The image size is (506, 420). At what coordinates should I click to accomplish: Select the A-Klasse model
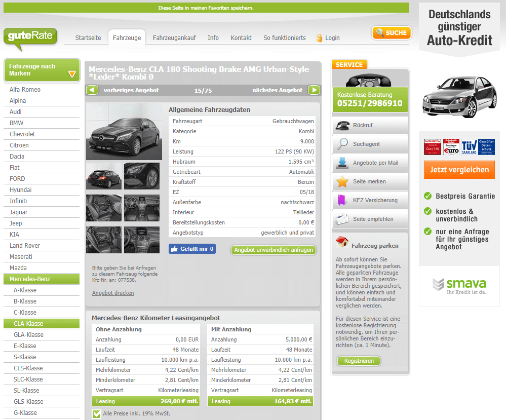click(x=42, y=290)
